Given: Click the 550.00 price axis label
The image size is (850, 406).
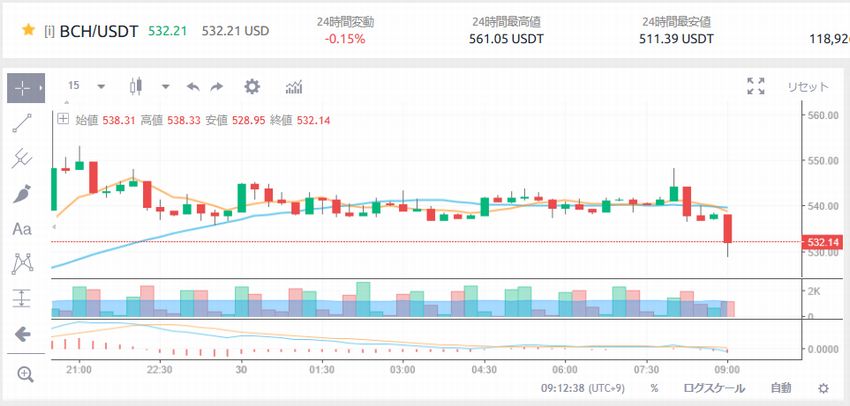Looking at the screenshot, I should (x=821, y=161).
